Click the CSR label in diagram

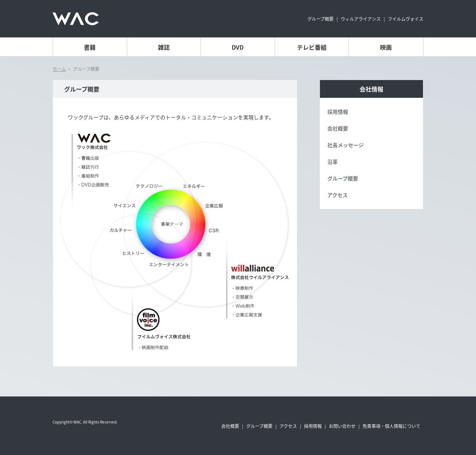tap(214, 230)
